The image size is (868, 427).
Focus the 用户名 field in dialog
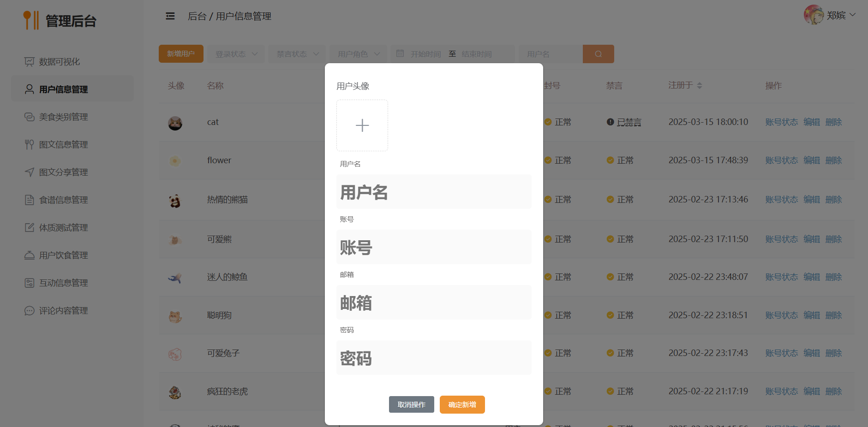pos(434,192)
